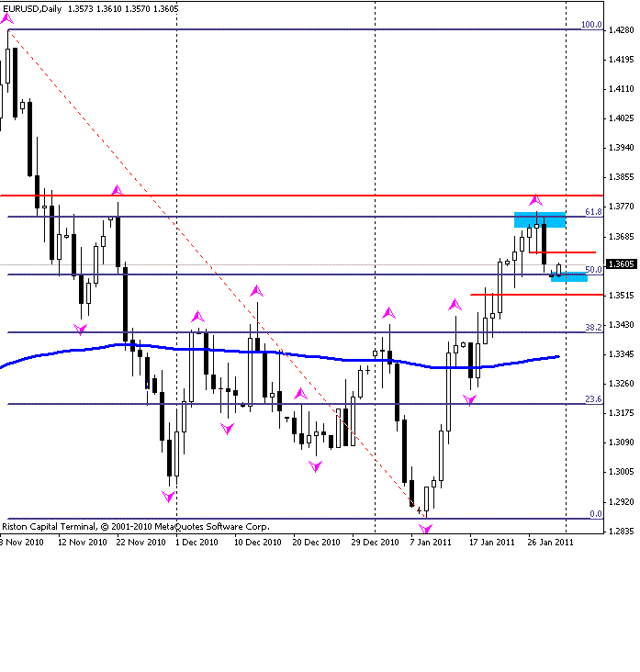Click the 1.2835 price axis label
Image resolution: width=640 pixels, height=672 pixels.
621,532
